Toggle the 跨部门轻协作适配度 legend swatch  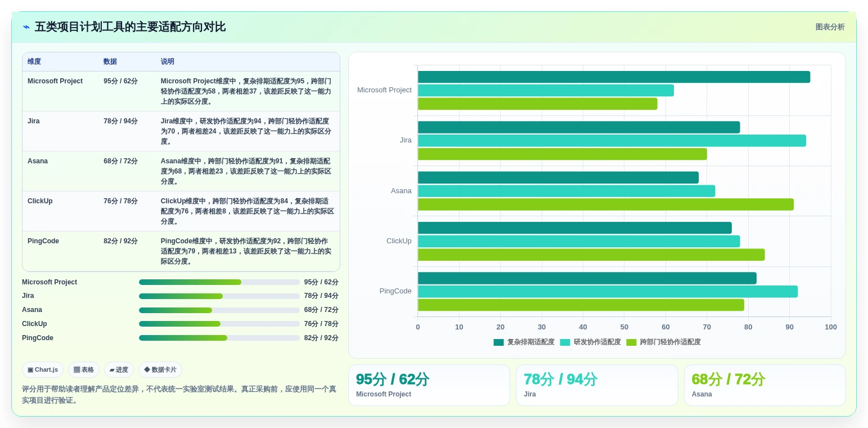(631, 342)
